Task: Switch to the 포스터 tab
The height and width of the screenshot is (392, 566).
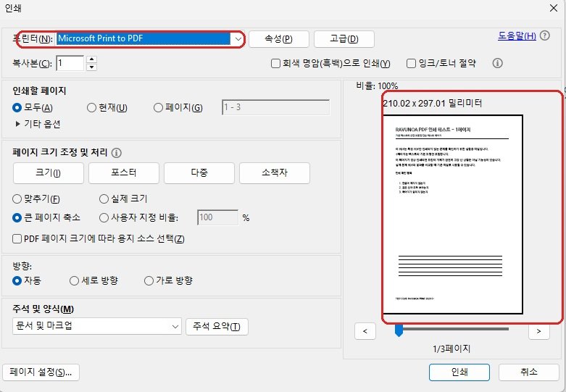Action: [124, 173]
